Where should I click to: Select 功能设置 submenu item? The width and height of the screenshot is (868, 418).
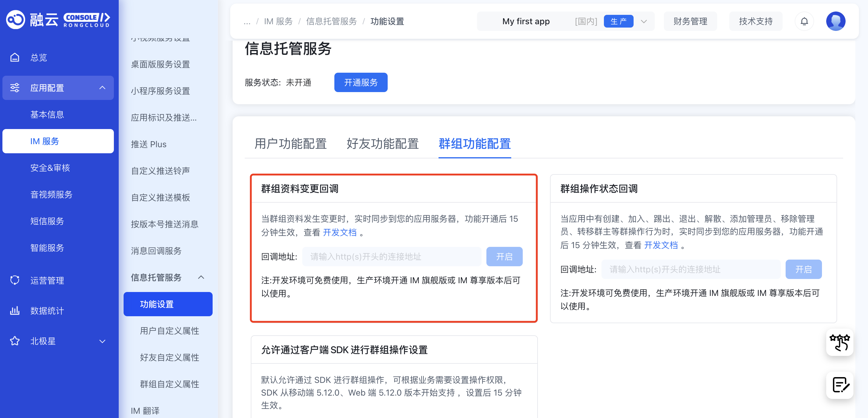click(168, 304)
